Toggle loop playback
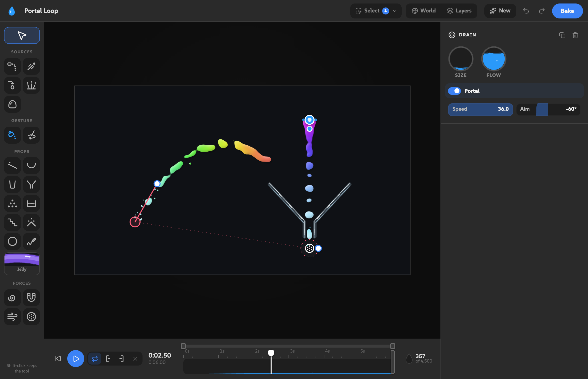 point(95,359)
